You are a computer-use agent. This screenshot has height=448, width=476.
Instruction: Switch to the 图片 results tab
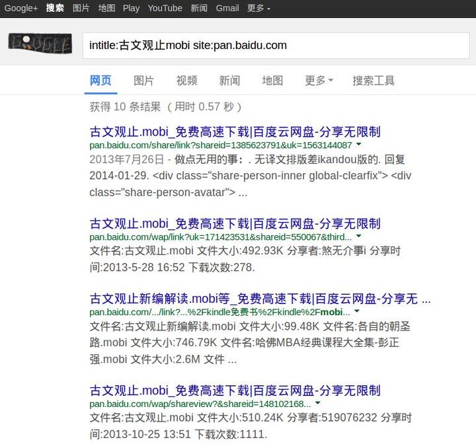(144, 81)
